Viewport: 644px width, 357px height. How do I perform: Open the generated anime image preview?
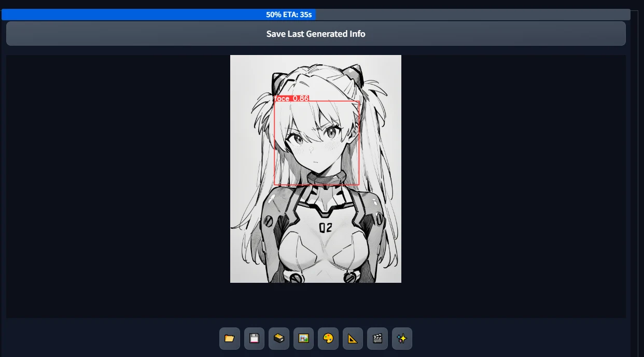[x=316, y=169]
